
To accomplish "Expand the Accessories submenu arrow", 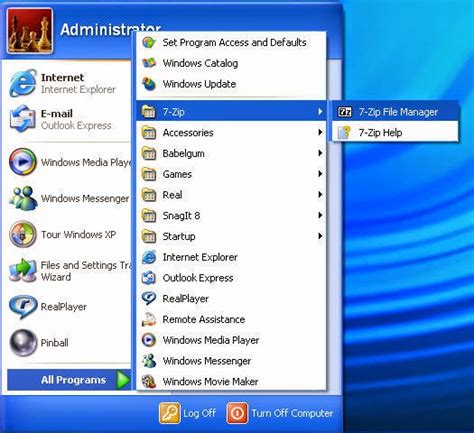I will point(320,132).
